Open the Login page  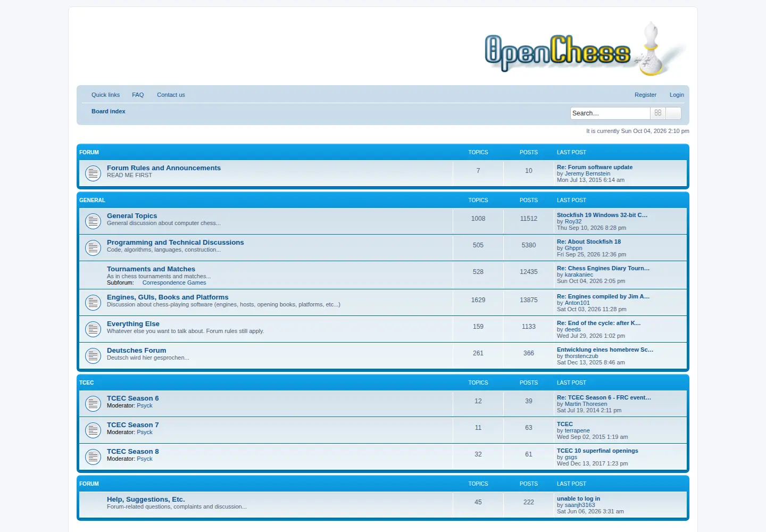[677, 95]
